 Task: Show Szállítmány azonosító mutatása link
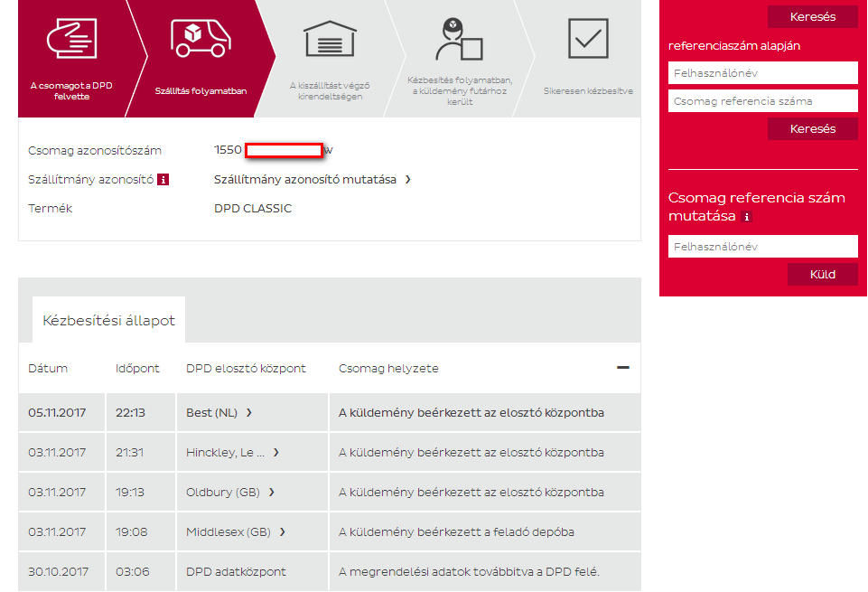point(313,180)
